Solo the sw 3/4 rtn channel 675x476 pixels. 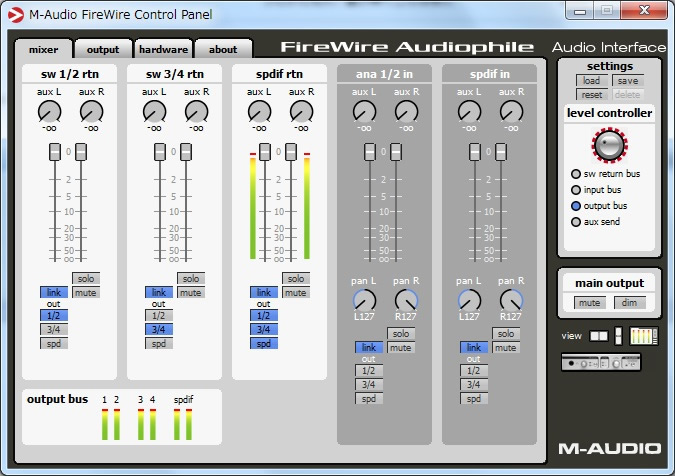pyautogui.click(x=191, y=278)
